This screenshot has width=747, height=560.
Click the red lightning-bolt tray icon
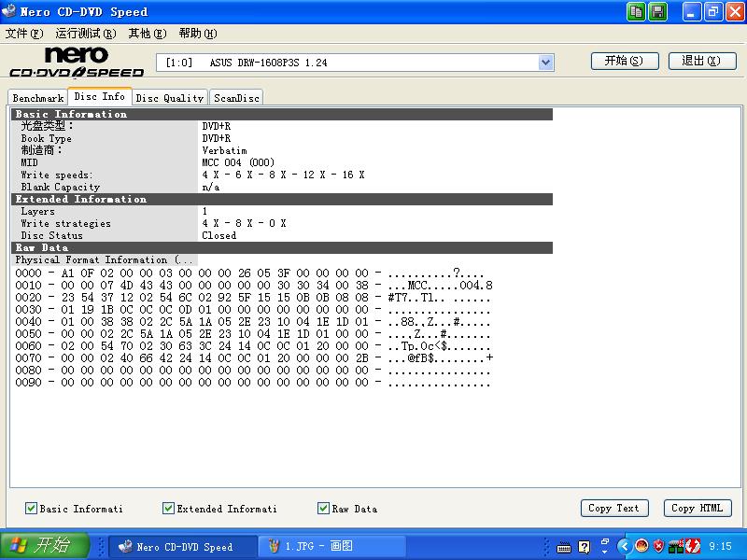[693, 546]
